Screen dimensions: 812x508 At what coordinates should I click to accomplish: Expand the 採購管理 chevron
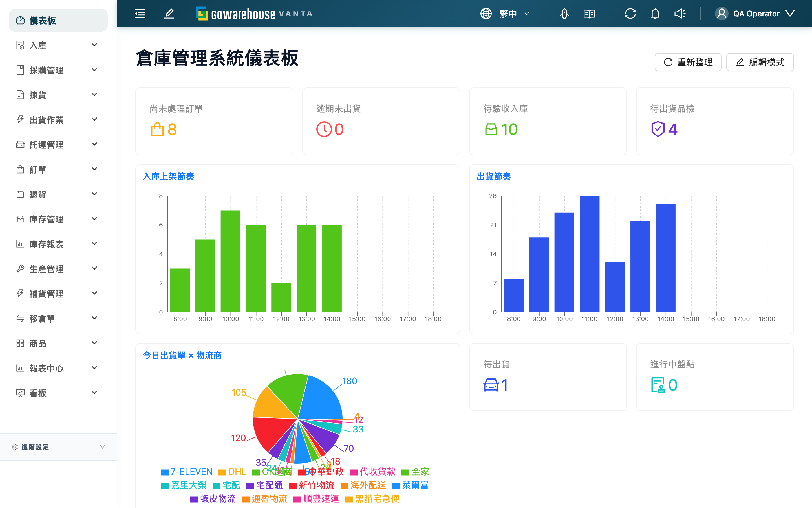click(95, 70)
